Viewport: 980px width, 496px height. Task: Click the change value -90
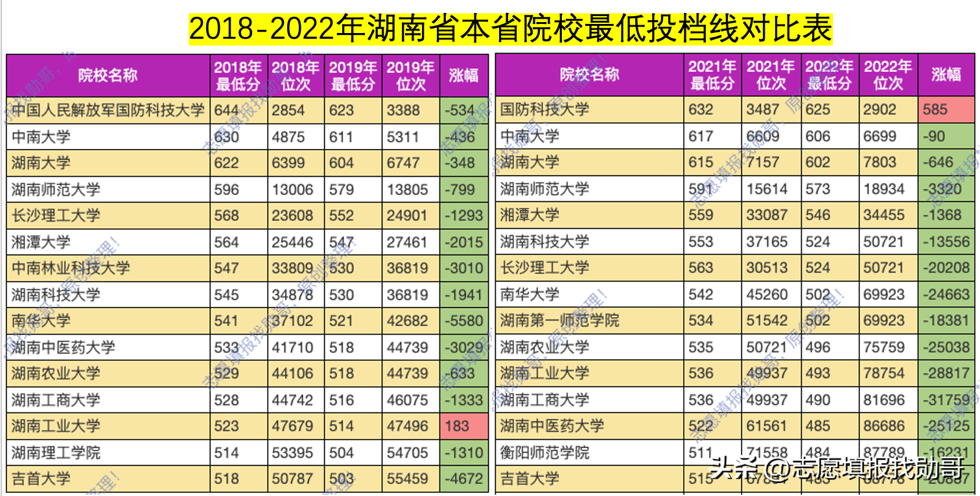click(934, 137)
